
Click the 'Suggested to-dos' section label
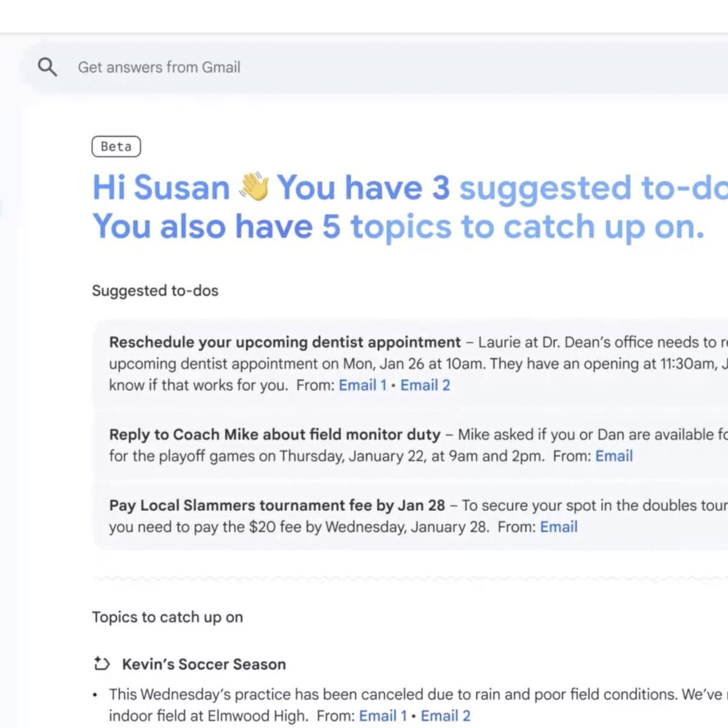pyautogui.click(x=155, y=291)
